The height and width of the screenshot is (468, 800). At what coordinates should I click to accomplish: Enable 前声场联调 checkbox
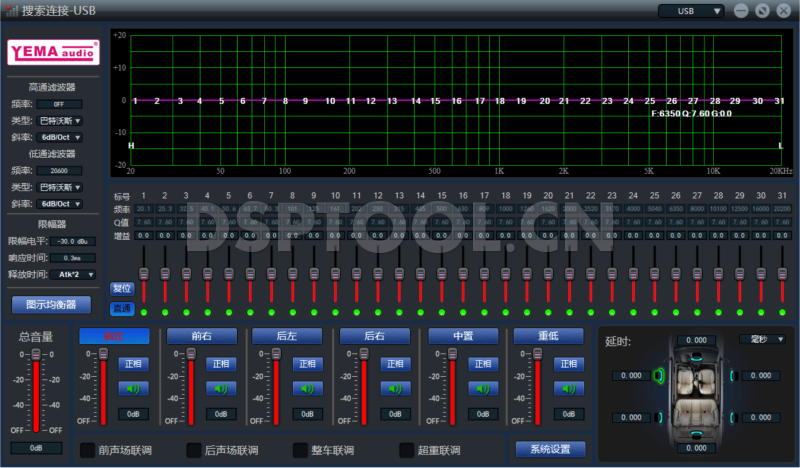tap(88, 450)
